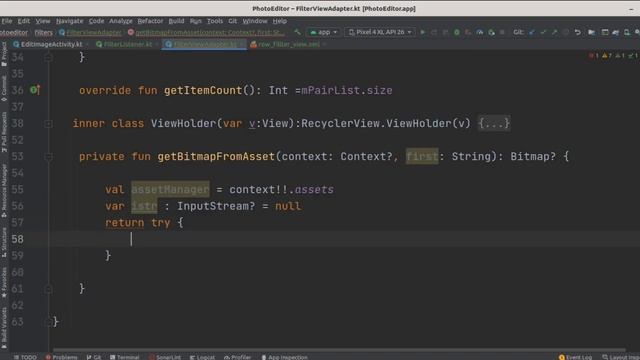Click the Rollback undo arrow icon
The height and width of the screenshot is (360, 640).
[578, 32]
